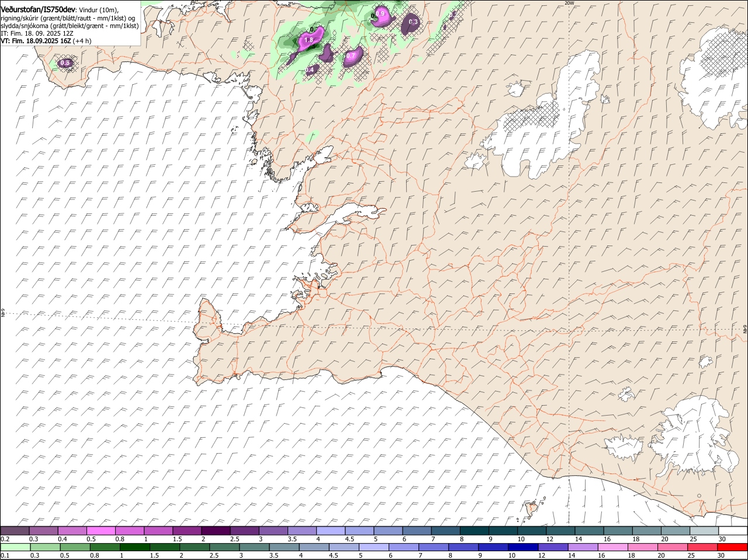Image resolution: width=748 pixels, height=560 pixels.
Task: Click the dark teal swatch labeled 8
Action: pos(474,530)
